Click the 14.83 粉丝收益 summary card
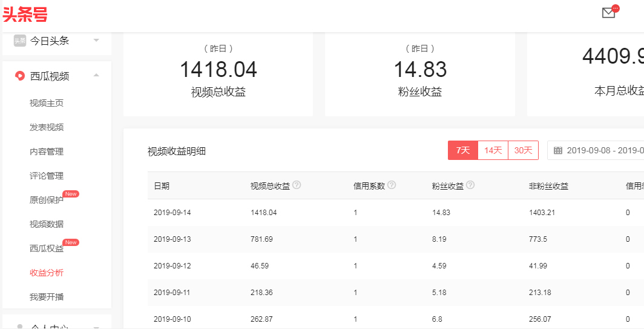This screenshot has width=644, height=329. click(x=420, y=74)
